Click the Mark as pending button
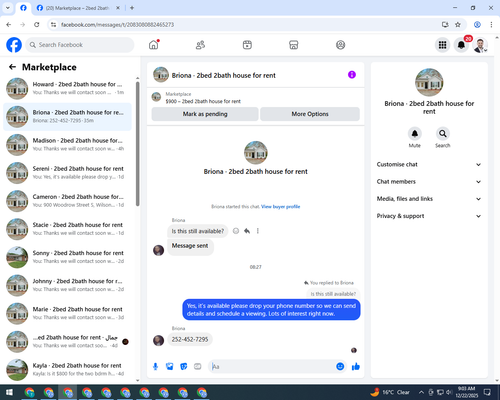Screen dimensions: 500x400 (205, 114)
